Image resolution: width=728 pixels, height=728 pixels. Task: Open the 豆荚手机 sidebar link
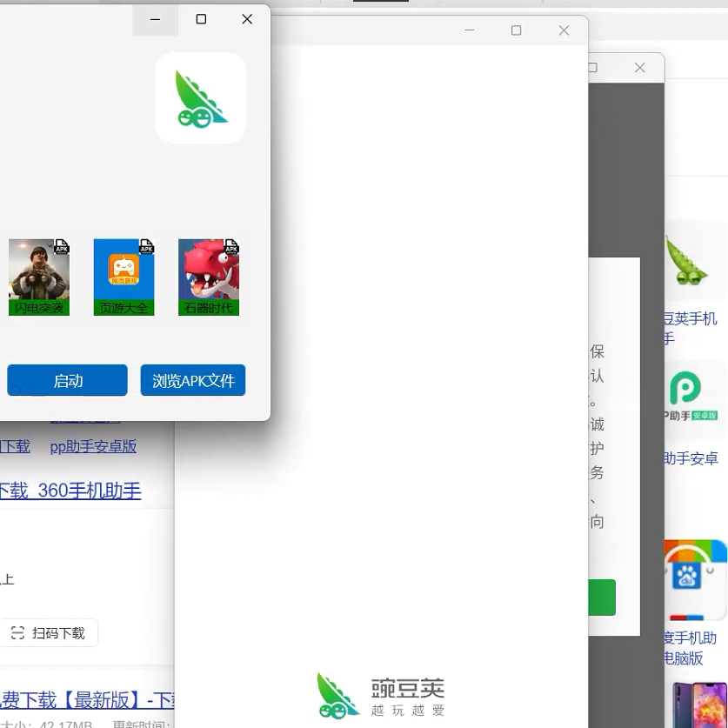coord(690,329)
